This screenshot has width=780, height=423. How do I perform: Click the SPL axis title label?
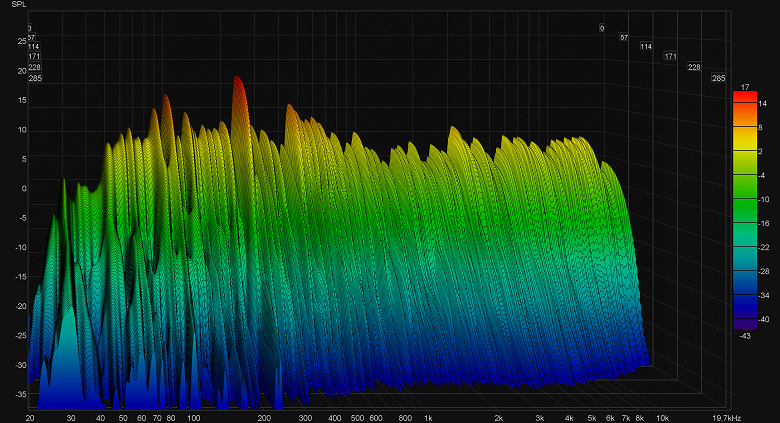click(19, 4)
